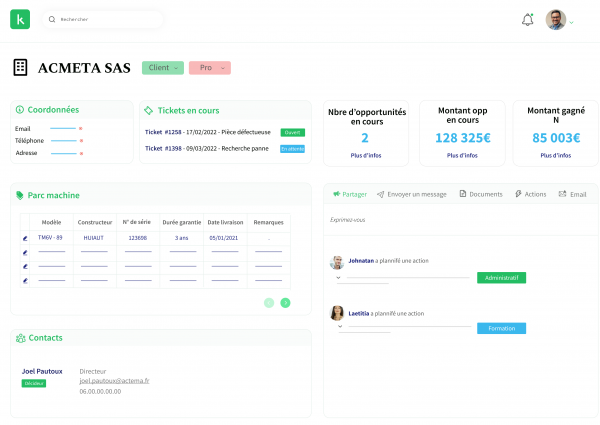Open contact Joel Pautoux

click(42, 371)
